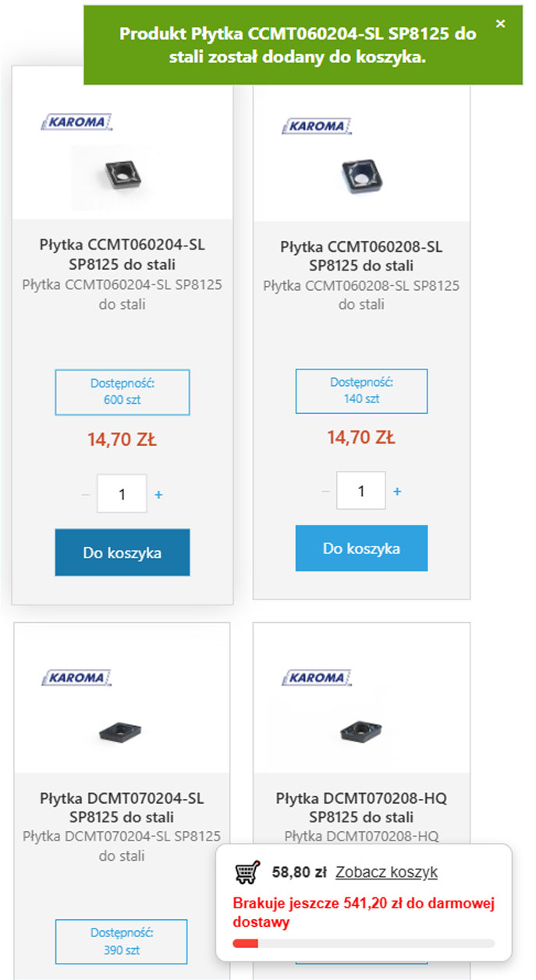Increase quantity for CCMT060204-SL plate
This screenshot has height=980, width=536.
click(x=158, y=494)
